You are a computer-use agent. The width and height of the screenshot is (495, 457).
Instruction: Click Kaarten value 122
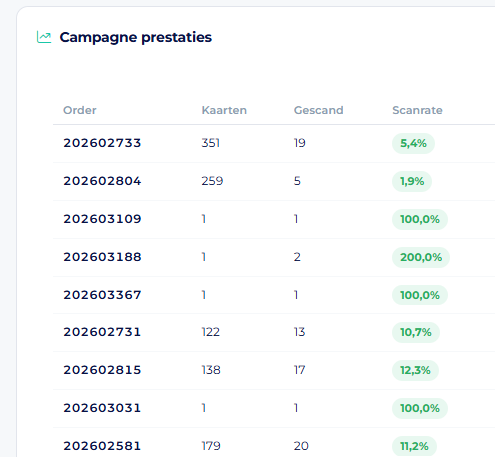click(x=211, y=332)
